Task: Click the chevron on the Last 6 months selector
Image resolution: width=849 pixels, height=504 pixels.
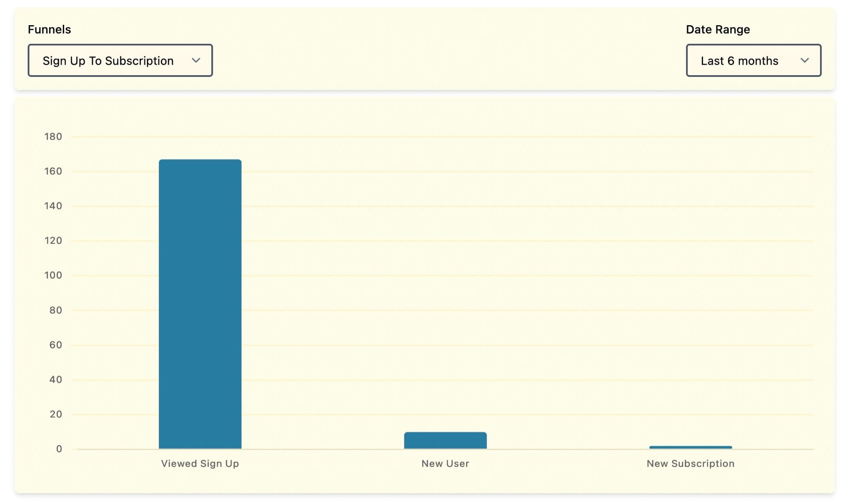Action: (x=805, y=61)
